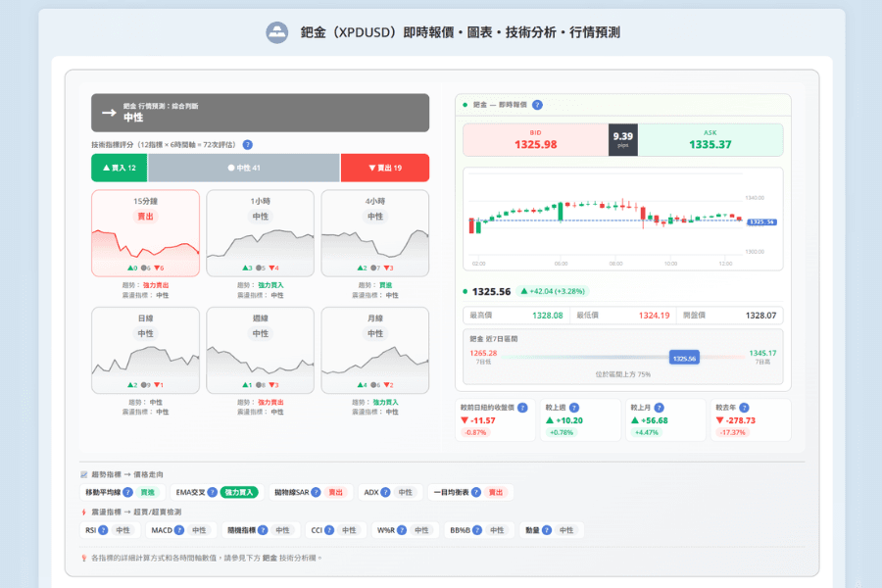Click the 賣出 badge next to 拋物線SAR

pyautogui.click(x=336, y=492)
